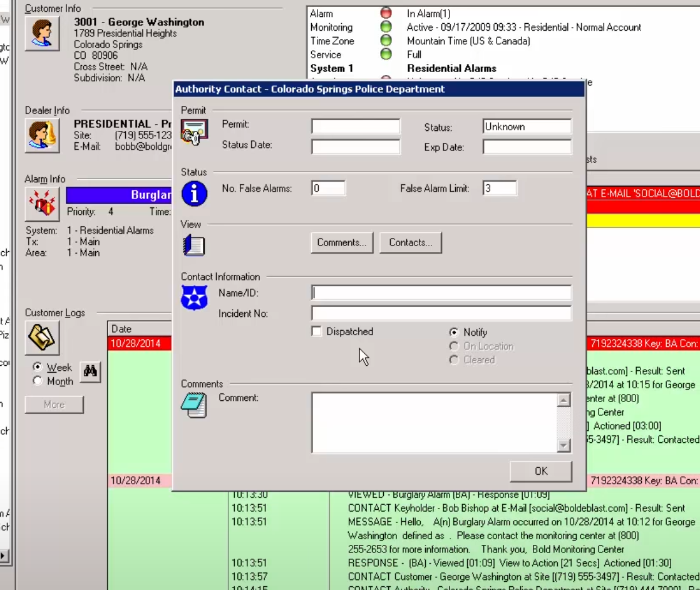Click the Incident No text field

coord(441,314)
